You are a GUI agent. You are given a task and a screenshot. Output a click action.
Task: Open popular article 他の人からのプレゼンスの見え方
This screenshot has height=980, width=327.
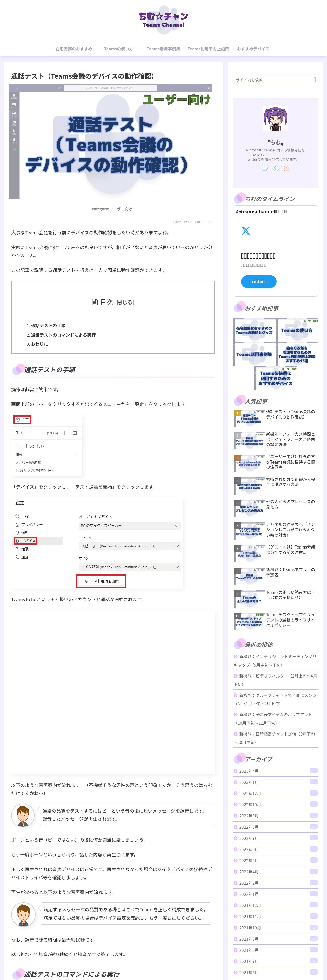[x=276, y=508]
